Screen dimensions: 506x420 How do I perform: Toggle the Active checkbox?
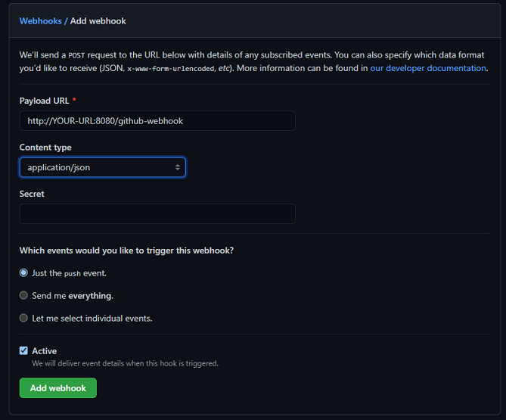tap(23, 350)
